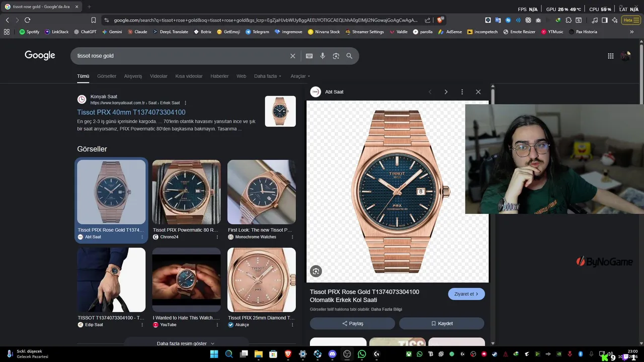Switch to the Videolar tab
The width and height of the screenshot is (644, 362).
pyautogui.click(x=158, y=76)
